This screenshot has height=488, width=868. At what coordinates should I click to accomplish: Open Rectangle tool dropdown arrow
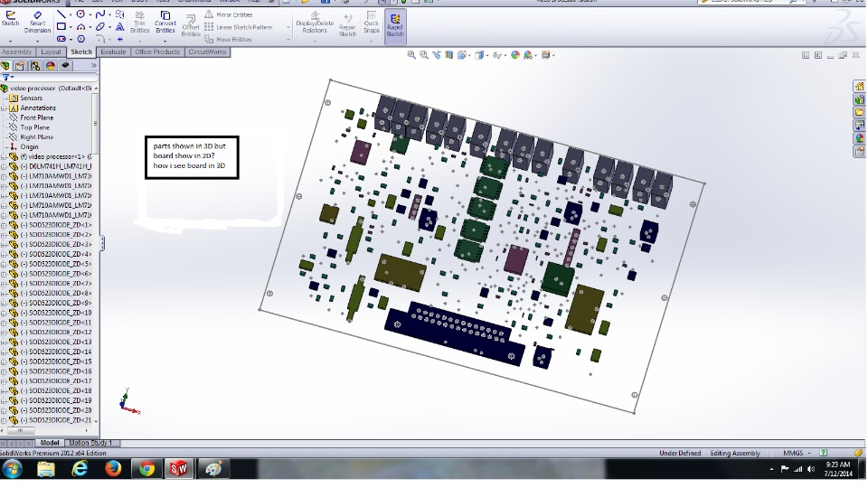click(x=71, y=27)
